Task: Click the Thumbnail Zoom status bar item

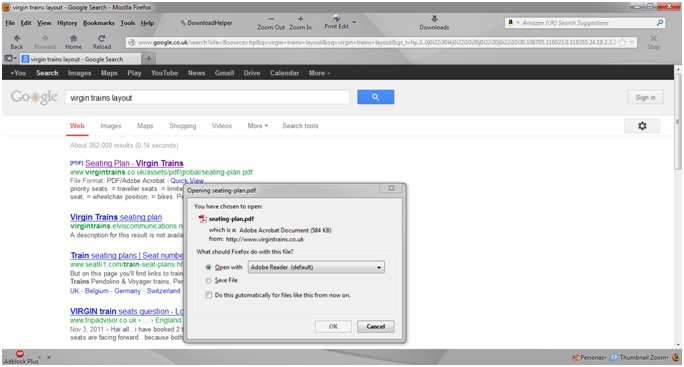Action: point(639,357)
